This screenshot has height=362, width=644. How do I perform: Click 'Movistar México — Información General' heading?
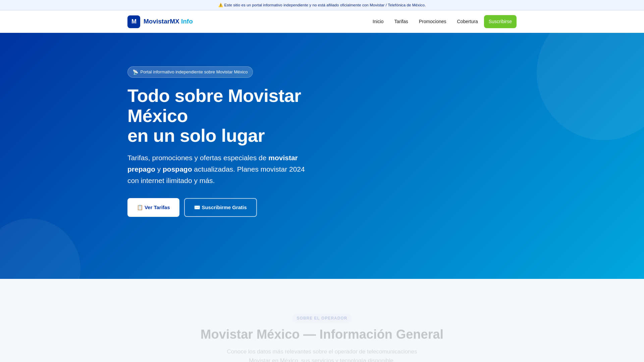[x=322, y=334]
